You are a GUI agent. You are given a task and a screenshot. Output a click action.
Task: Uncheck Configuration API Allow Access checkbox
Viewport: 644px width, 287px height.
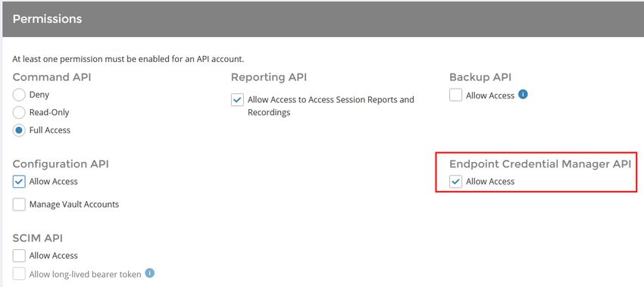click(19, 181)
